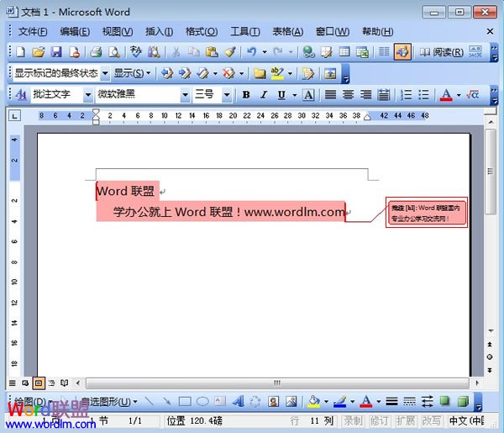Image resolution: width=504 pixels, height=433 pixels.
Task: Click the highlight pen in reviewing toolbar
Action: click(277, 73)
